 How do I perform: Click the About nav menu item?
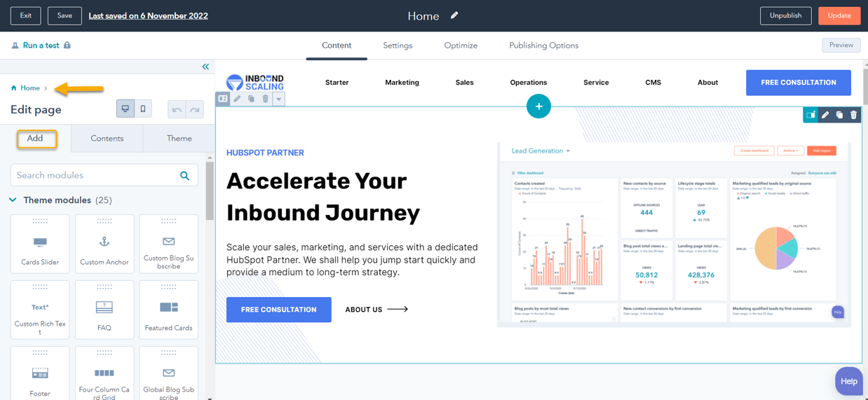707,83
